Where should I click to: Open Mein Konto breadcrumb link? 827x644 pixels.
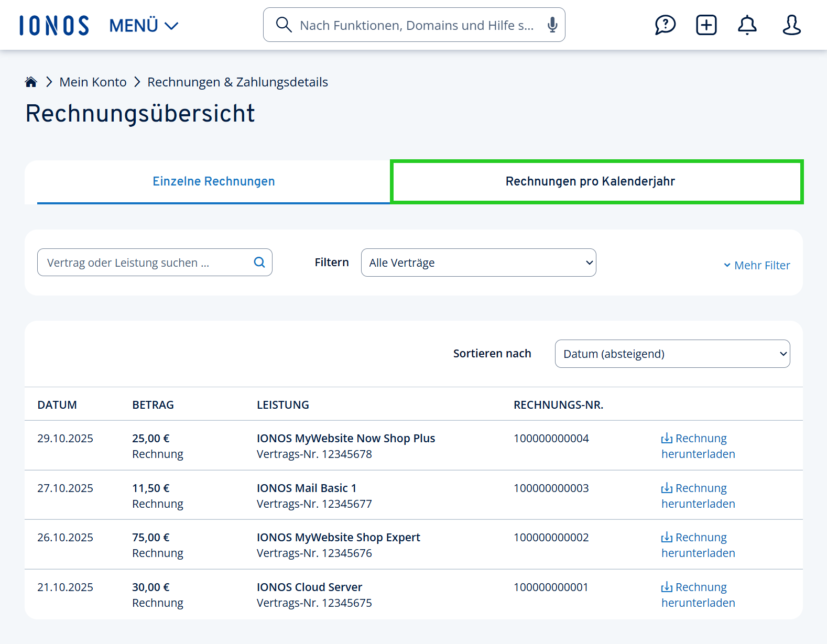93,82
